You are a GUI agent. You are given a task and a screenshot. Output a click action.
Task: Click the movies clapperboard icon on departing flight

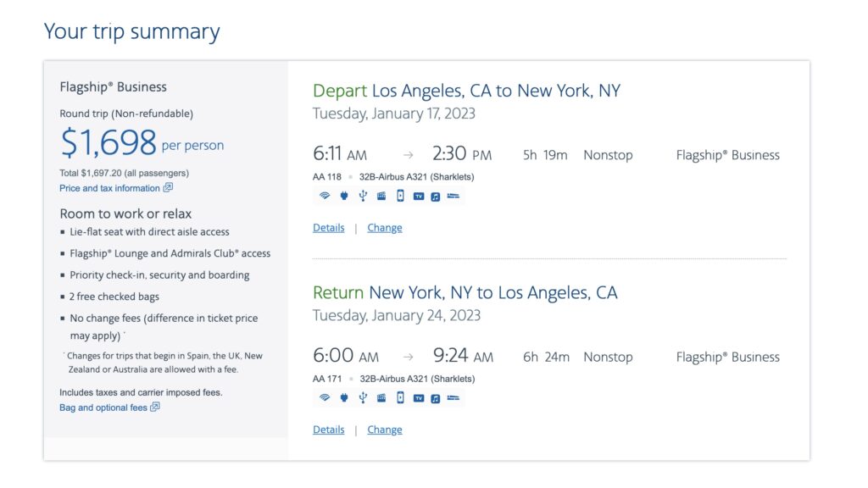pos(381,197)
